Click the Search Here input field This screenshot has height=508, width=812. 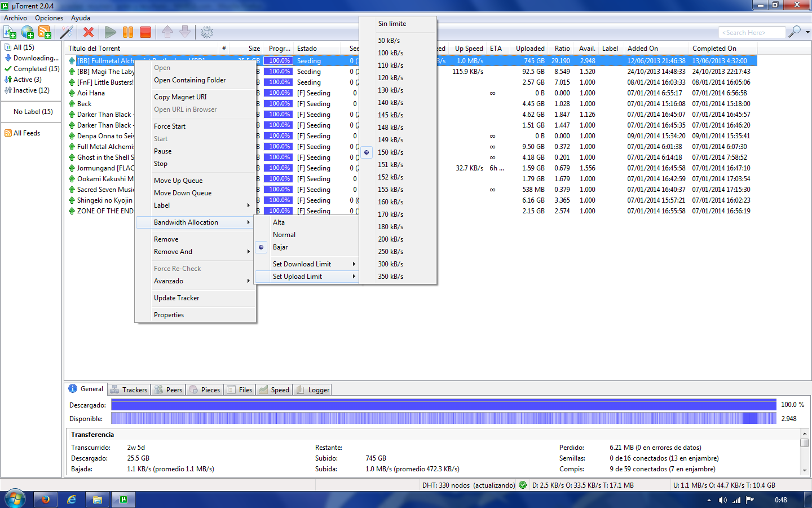click(x=752, y=33)
